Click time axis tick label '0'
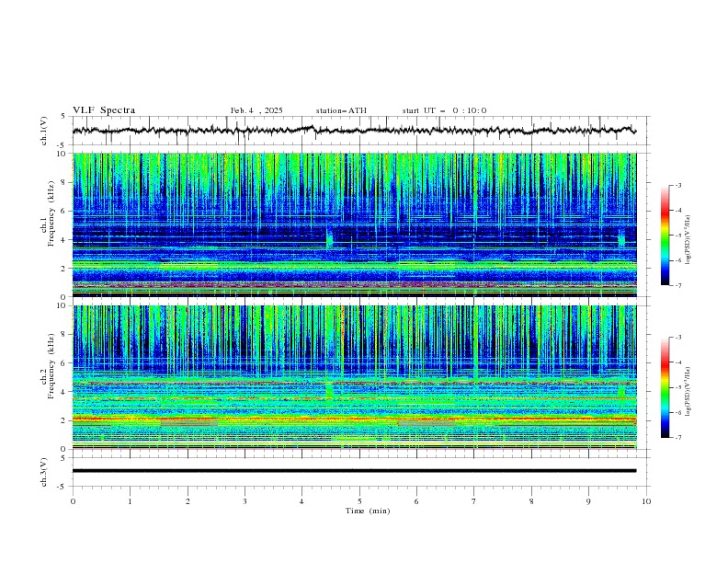The height and width of the screenshot is (563, 728). coord(73,501)
